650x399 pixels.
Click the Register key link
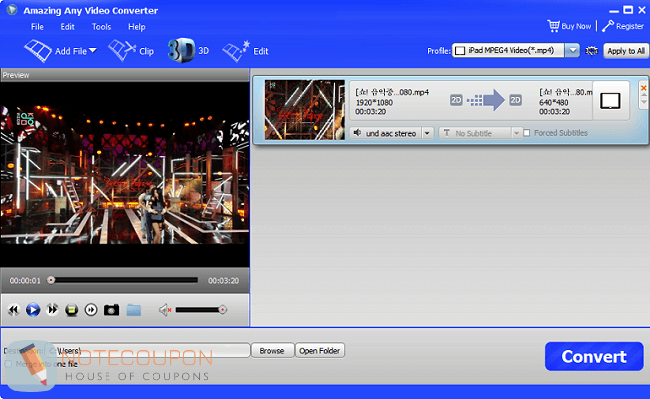(623, 26)
